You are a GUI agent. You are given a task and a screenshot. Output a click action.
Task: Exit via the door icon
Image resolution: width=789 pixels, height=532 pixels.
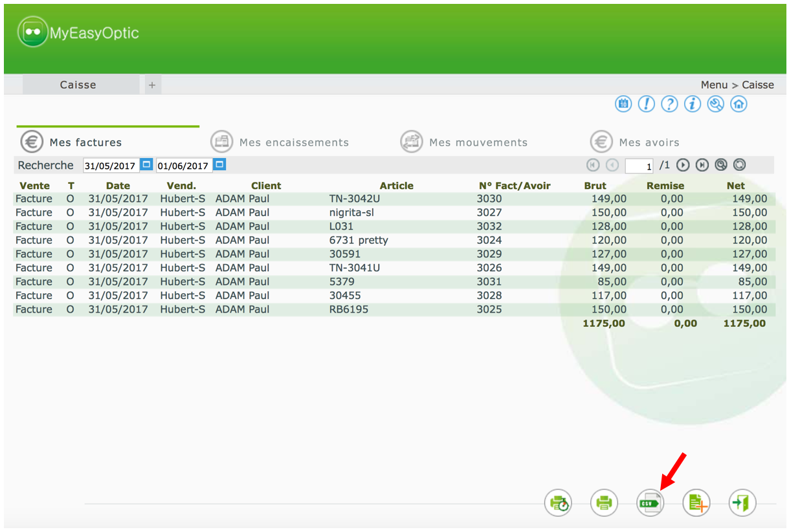pos(742,502)
